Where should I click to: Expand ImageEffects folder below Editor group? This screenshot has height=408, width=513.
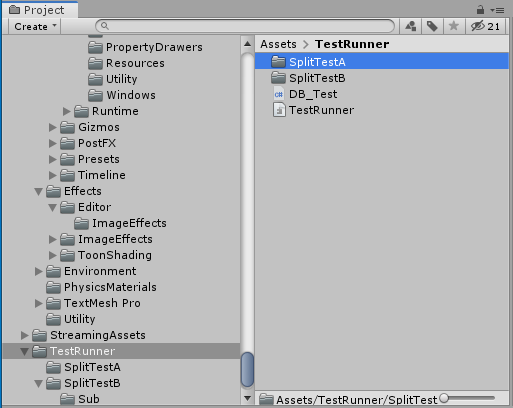pyautogui.click(x=53, y=239)
